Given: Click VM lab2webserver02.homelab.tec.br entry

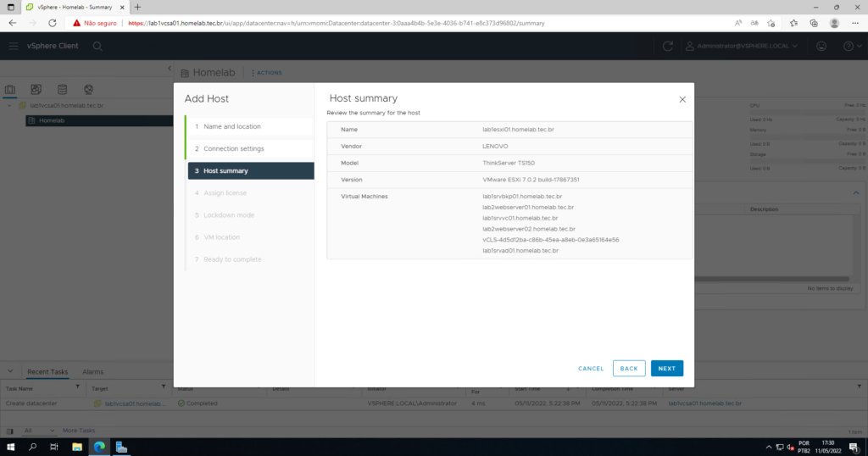Looking at the screenshot, I should pos(529,229).
